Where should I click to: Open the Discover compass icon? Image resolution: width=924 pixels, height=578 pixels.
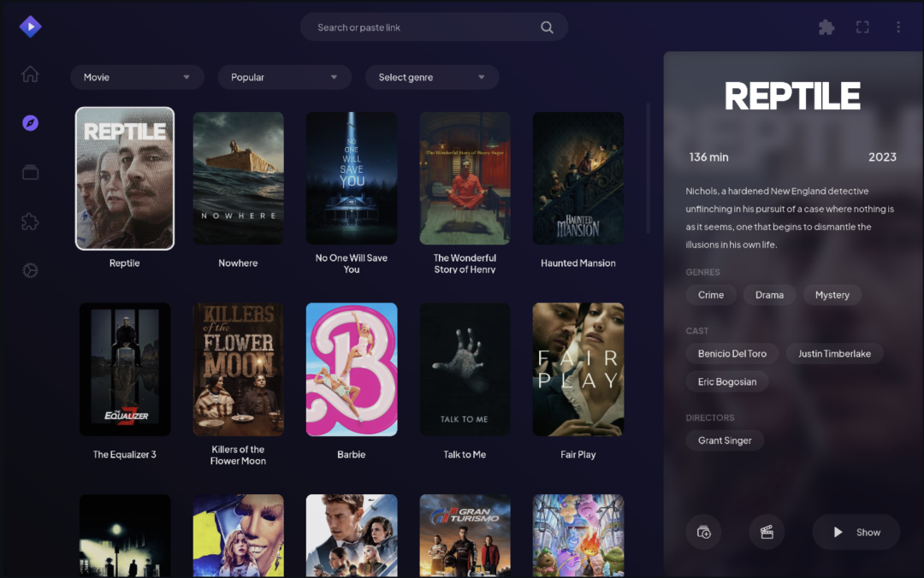point(30,123)
